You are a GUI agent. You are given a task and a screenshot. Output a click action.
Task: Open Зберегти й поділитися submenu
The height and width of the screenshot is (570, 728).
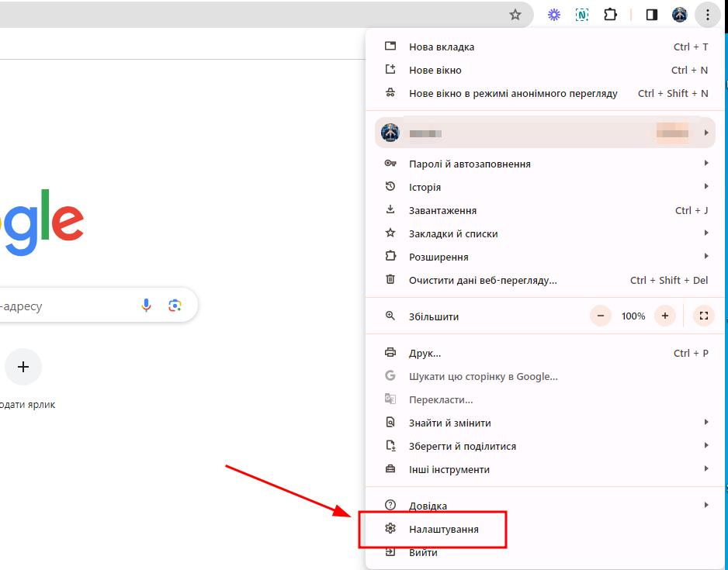click(546, 446)
